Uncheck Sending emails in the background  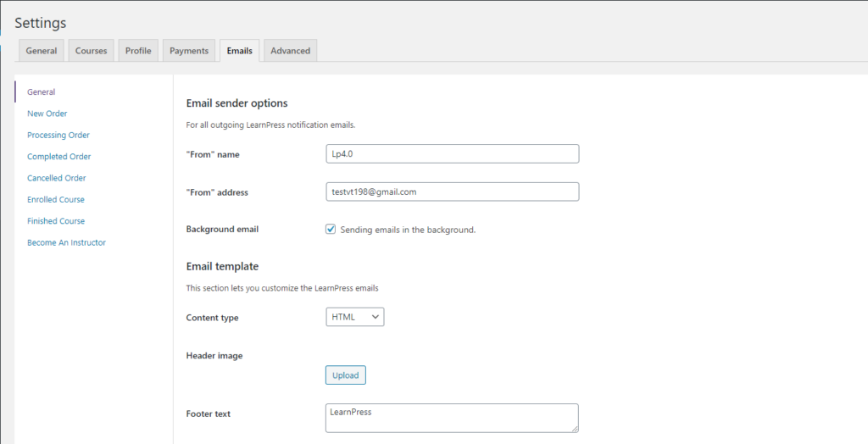(x=331, y=230)
